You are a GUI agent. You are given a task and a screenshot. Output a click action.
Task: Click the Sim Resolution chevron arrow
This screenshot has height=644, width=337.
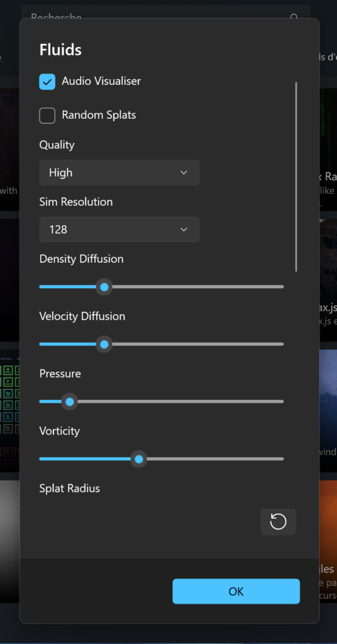pos(184,229)
